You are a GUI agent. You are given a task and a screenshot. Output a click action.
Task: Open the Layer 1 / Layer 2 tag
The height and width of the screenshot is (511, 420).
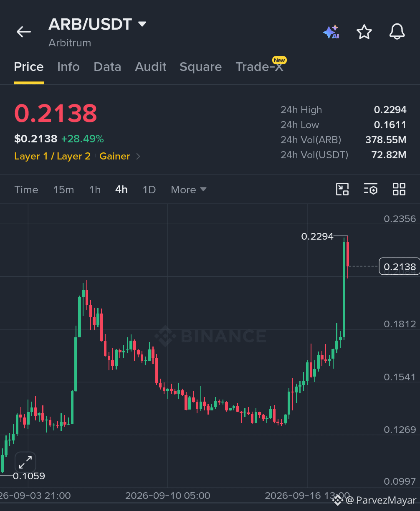tap(52, 156)
